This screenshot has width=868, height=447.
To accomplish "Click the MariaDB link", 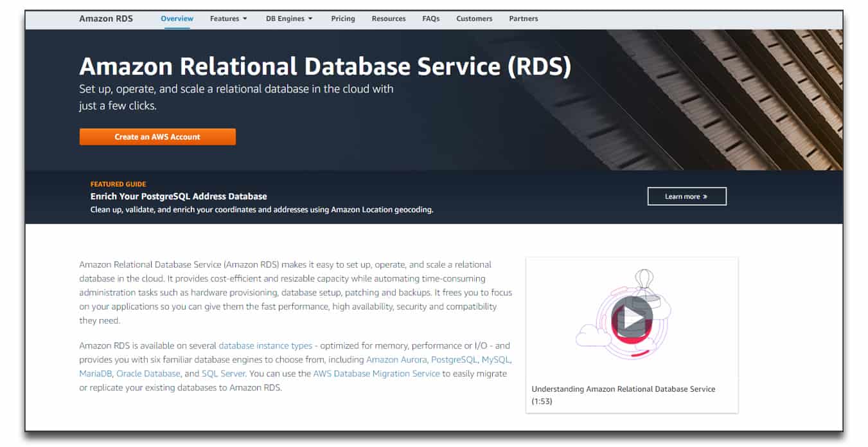I will (94, 373).
